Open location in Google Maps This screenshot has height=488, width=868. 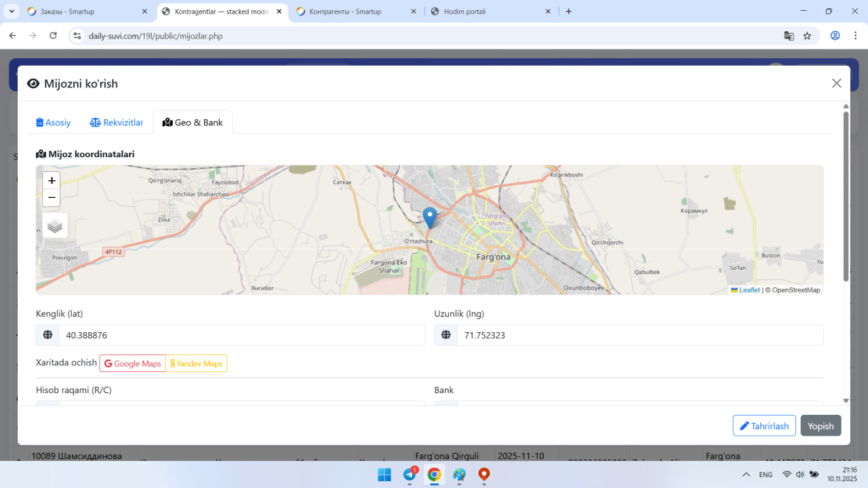[x=133, y=364]
